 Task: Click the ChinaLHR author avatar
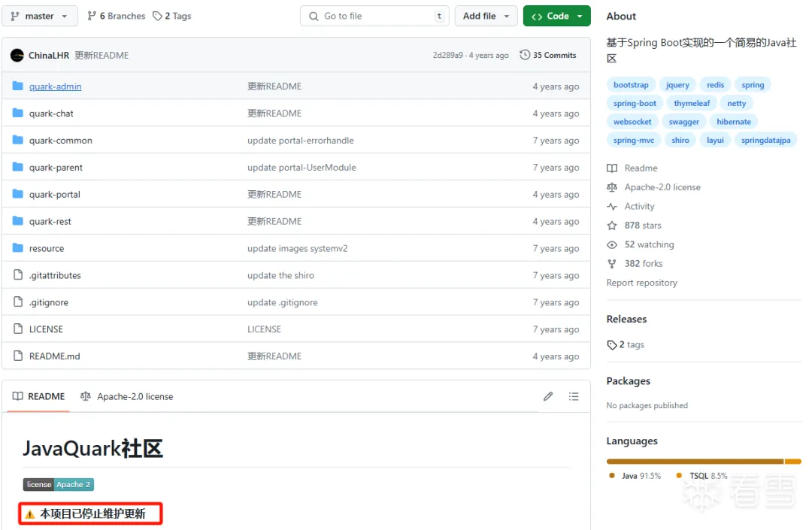click(x=17, y=56)
